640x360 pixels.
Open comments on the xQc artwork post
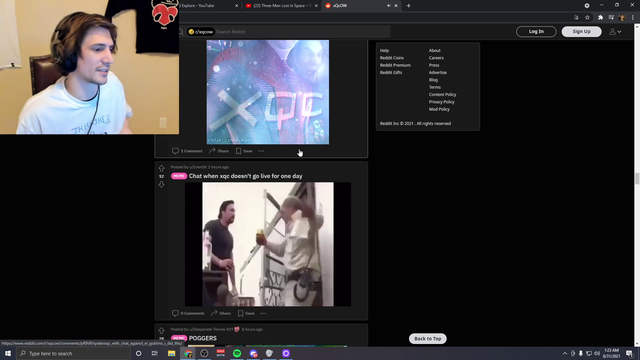pyautogui.click(x=187, y=151)
